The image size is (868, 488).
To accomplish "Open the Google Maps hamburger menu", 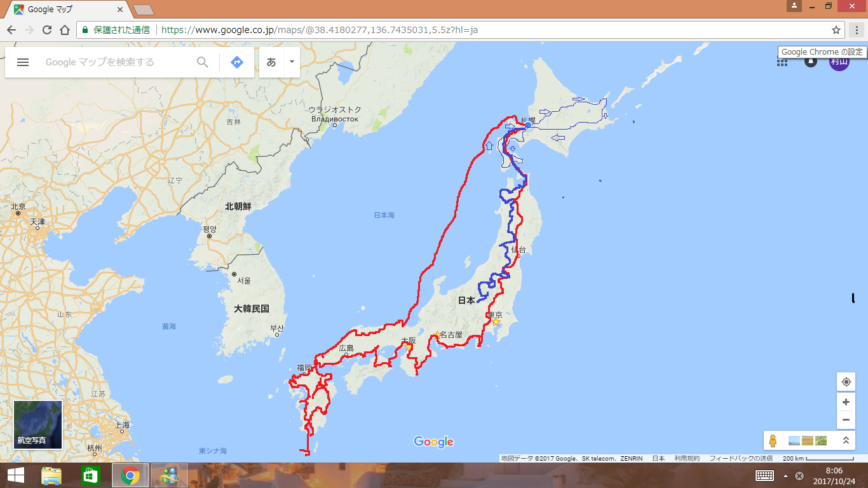I will pyautogui.click(x=23, y=62).
